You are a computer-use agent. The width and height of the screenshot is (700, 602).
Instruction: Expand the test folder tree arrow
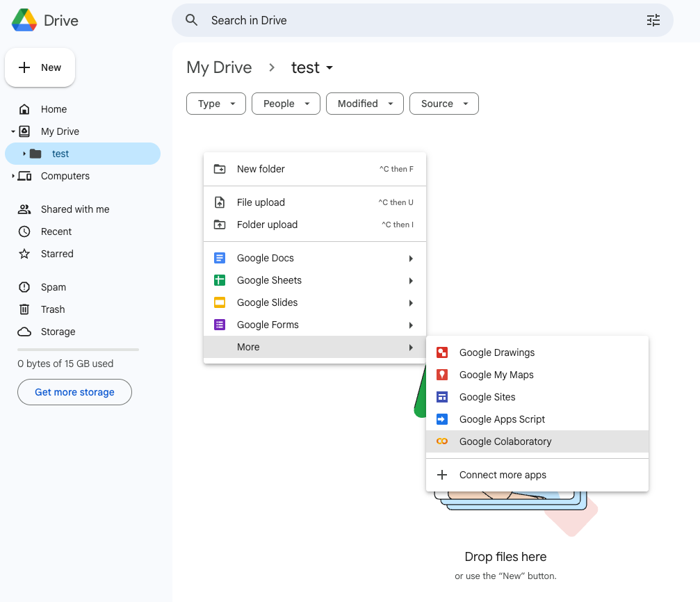point(24,154)
